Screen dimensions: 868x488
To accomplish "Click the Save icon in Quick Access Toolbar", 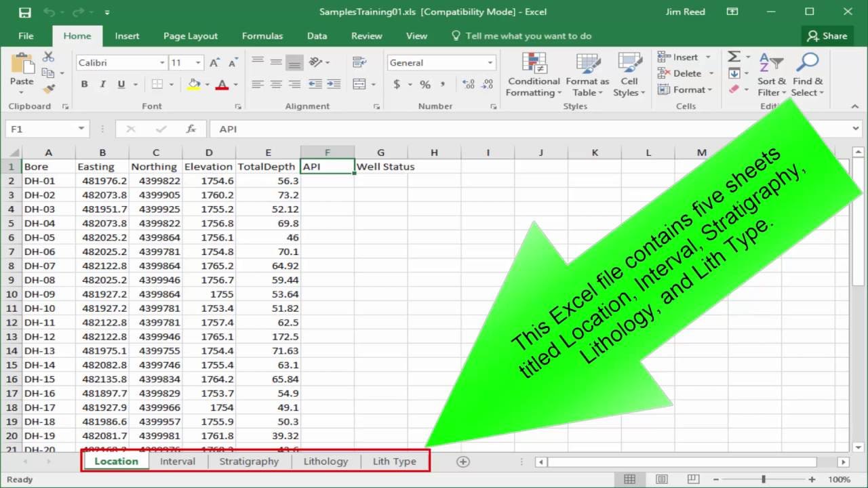I will [24, 12].
